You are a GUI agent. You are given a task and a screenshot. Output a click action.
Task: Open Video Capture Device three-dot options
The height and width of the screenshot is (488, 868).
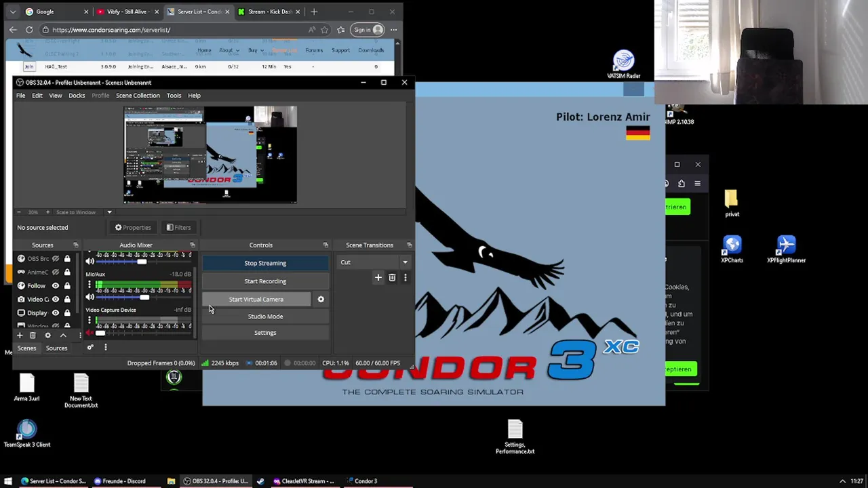coord(90,320)
